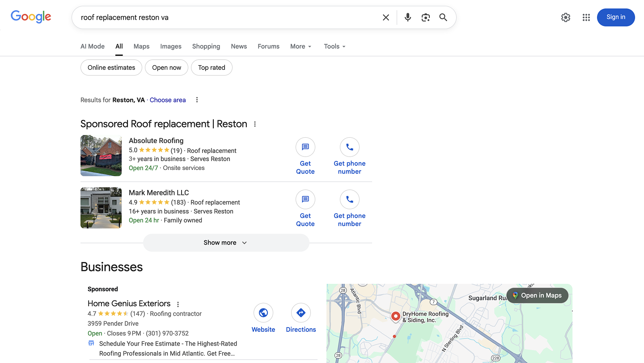
Task: Click Get Quote icon for Absolute Roofing
Action: coord(305,147)
